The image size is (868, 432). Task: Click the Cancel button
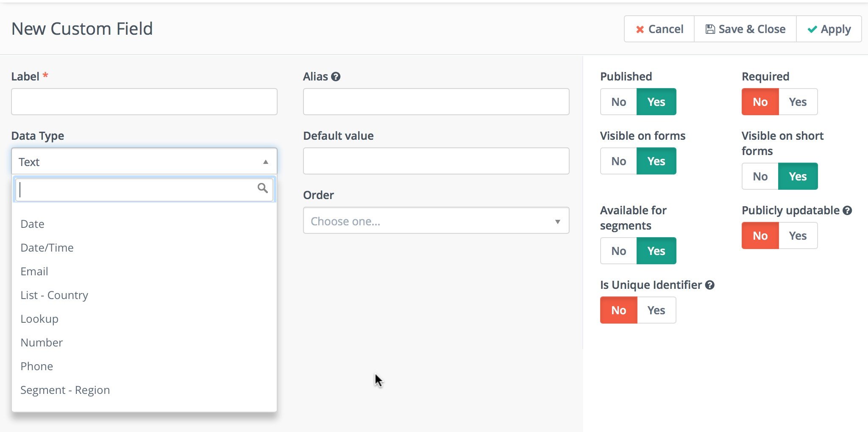(x=659, y=29)
